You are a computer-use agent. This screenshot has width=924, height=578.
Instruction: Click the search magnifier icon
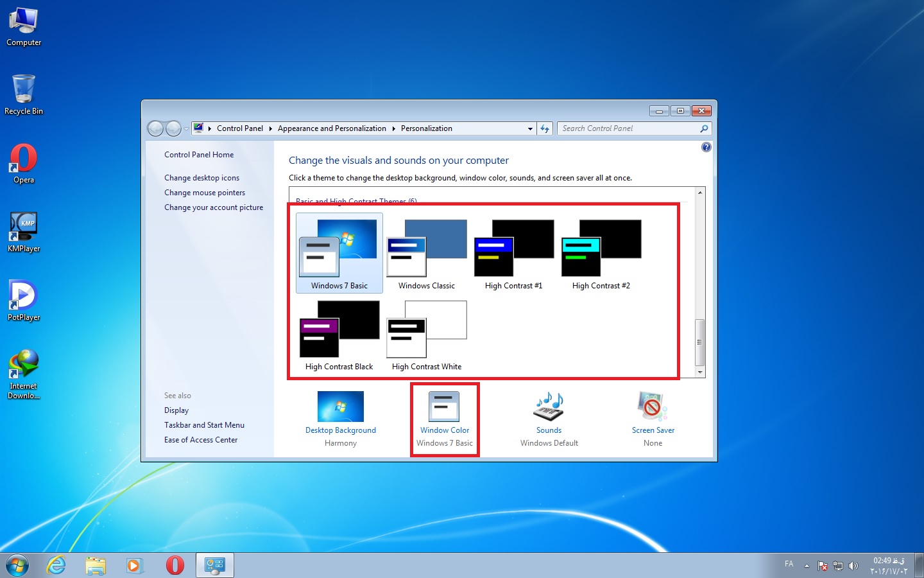704,128
